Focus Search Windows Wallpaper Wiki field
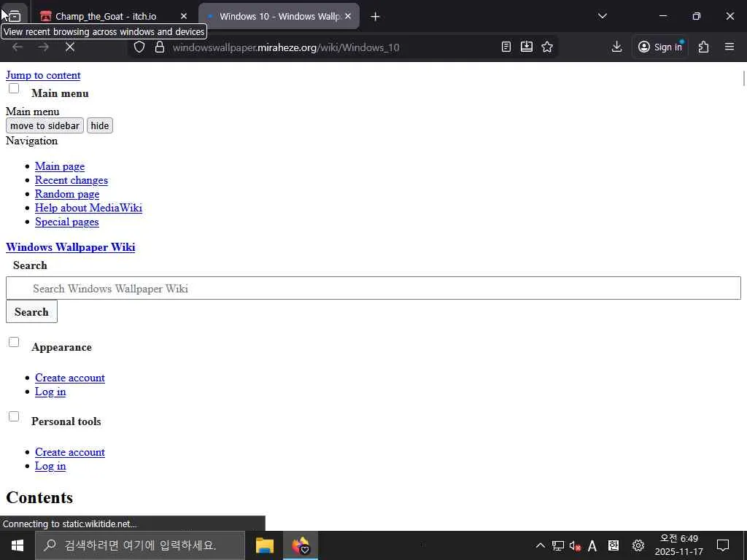Viewport: 747px width, 560px height. point(373,288)
